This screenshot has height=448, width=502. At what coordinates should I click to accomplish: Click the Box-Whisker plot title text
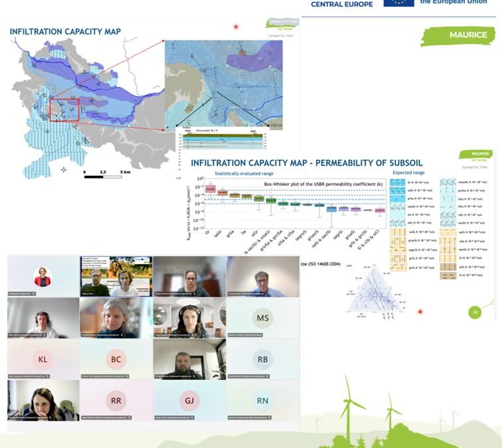(x=323, y=184)
